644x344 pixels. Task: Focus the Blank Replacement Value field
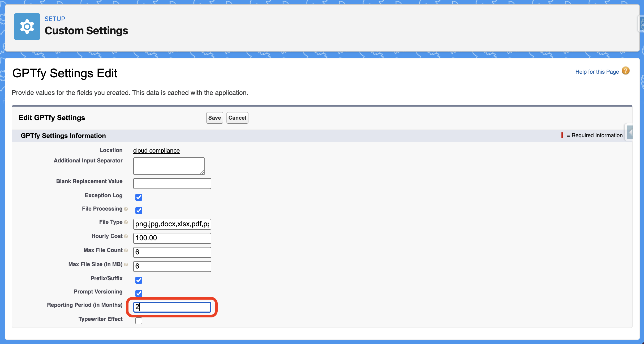pyautogui.click(x=172, y=183)
